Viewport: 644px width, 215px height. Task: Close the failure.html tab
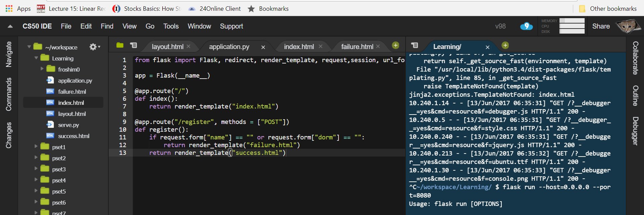(378, 46)
